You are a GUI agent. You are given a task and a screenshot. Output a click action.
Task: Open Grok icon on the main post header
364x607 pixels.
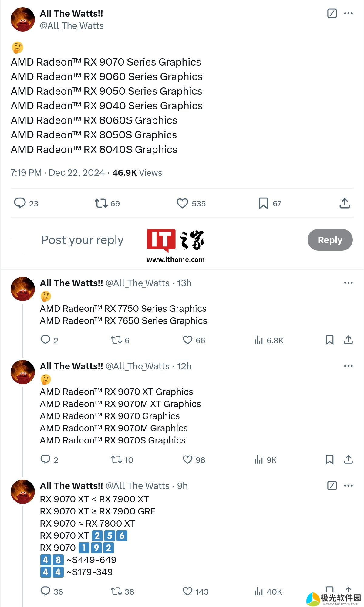click(x=332, y=13)
